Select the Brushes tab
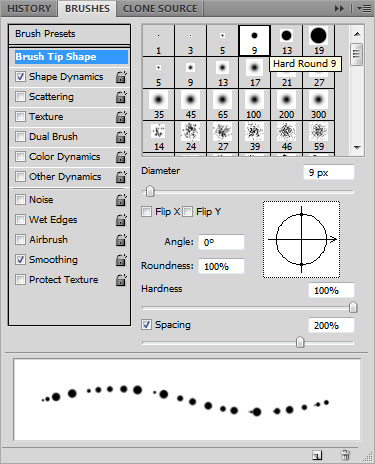375x464 pixels. (87, 9)
